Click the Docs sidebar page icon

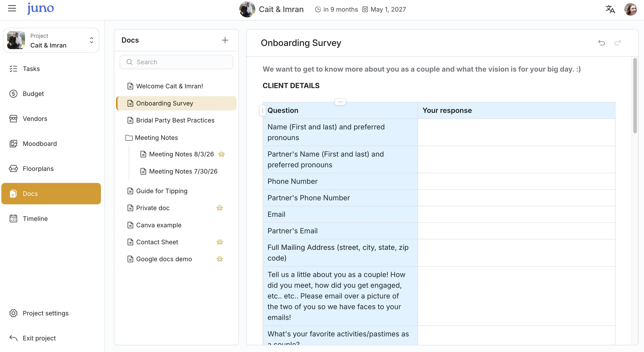[13, 194]
